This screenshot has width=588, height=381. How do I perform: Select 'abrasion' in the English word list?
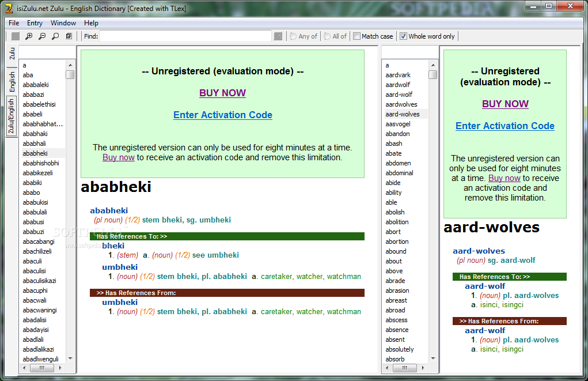397,291
